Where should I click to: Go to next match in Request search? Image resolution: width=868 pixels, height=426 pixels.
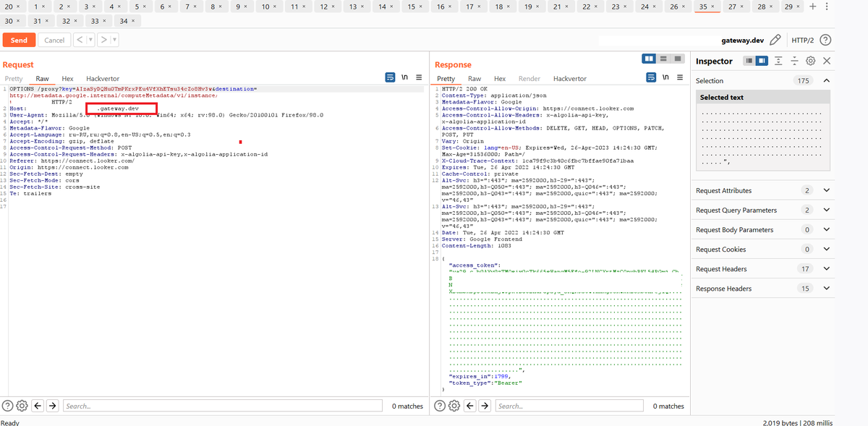coord(53,406)
